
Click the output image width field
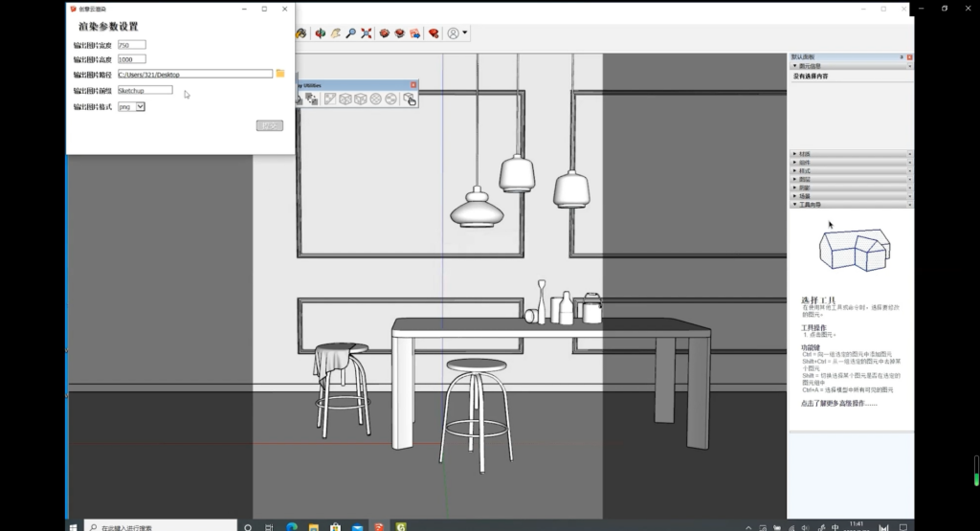click(132, 45)
